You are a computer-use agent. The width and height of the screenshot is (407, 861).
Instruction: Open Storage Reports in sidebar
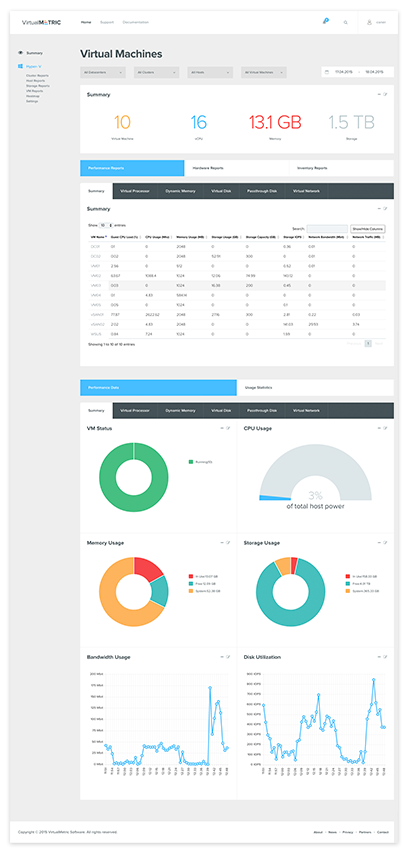[37, 86]
